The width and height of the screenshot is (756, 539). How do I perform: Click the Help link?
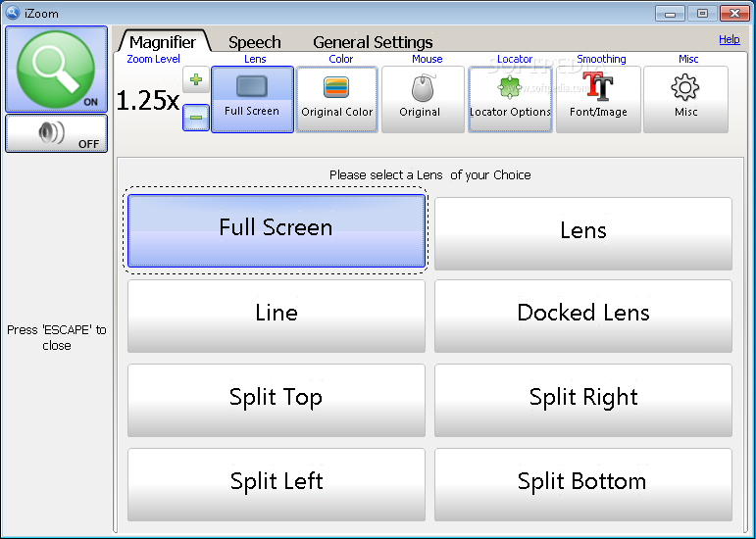(x=729, y=39)
